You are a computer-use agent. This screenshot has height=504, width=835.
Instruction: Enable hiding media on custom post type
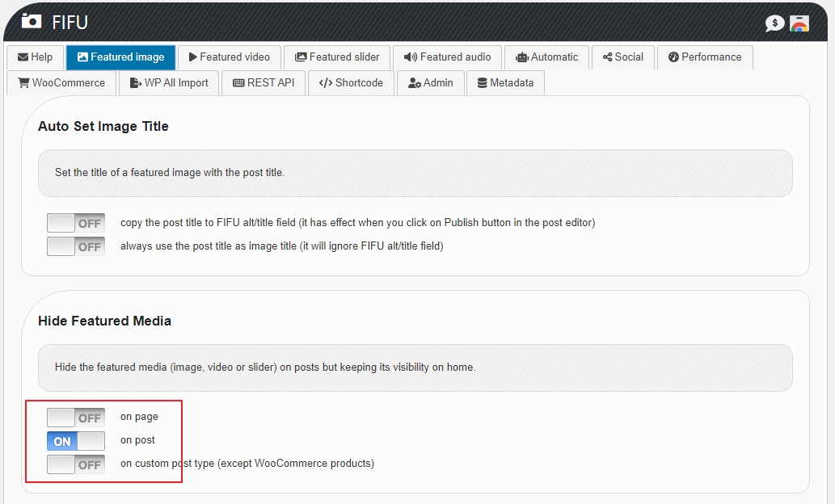tap(76, 464)
